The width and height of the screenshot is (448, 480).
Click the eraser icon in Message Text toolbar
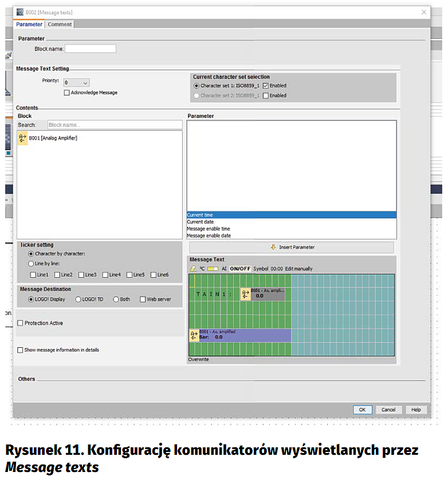click(192, 269)
